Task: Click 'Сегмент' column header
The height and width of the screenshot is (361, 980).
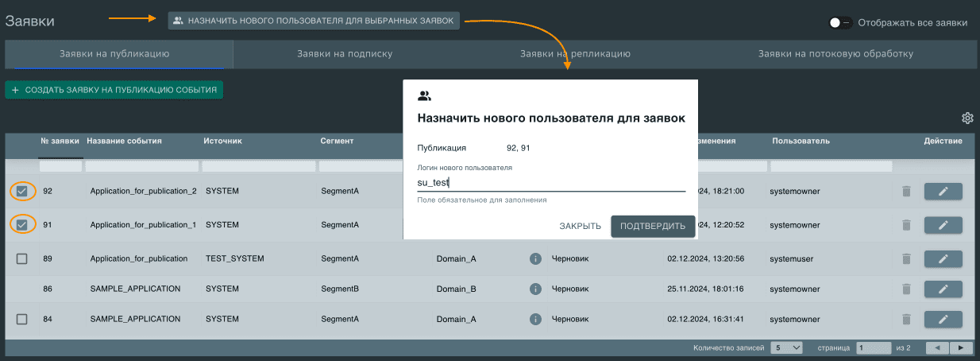Action: tap(337, 141)
